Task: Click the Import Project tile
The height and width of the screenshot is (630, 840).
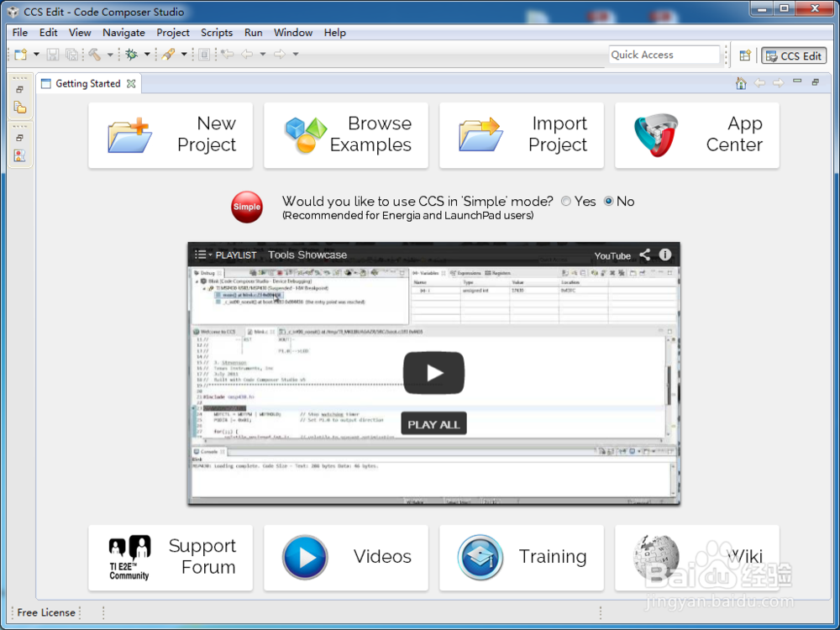Action: 522,135
